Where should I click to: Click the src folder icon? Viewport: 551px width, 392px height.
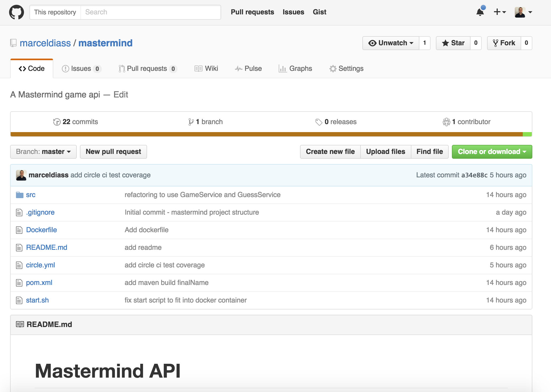point(19,195)
